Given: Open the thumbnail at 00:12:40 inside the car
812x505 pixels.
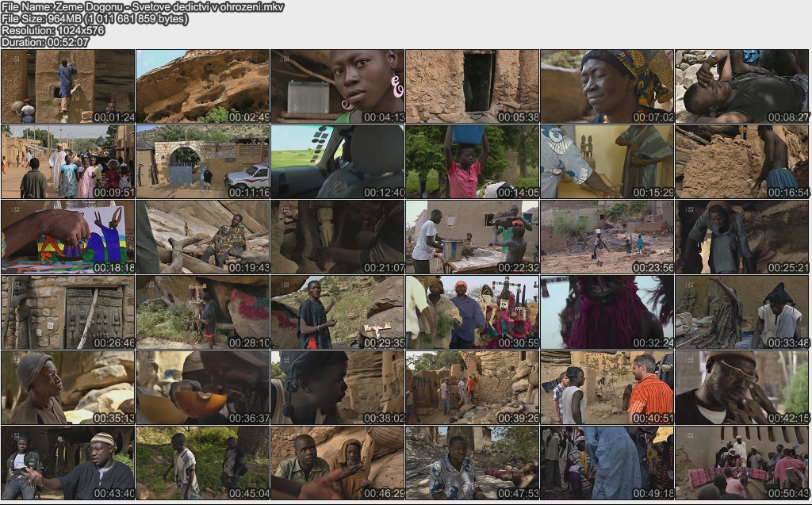Looking at the screenshot, I should pyautogui.click(x=338, y=162).
